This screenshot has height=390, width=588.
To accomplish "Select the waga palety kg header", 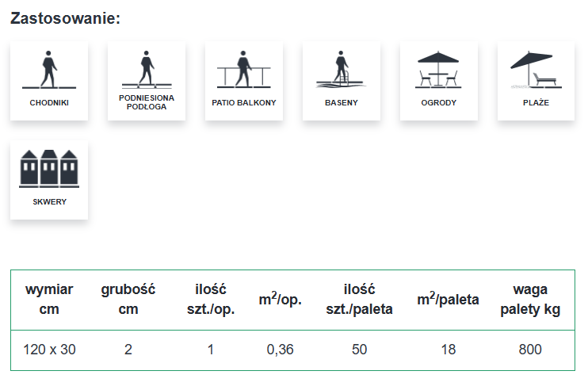I will coord(530,299).
